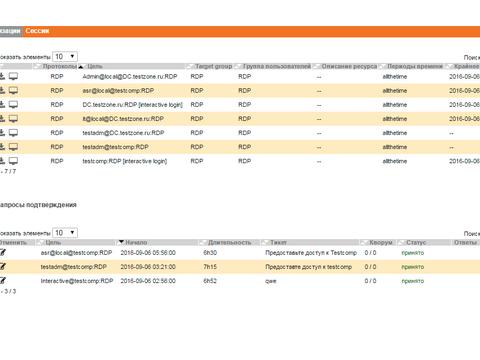Switch to the gray tab left of Сессии
This screenshot has width=480, height=360.
[11, 31]
